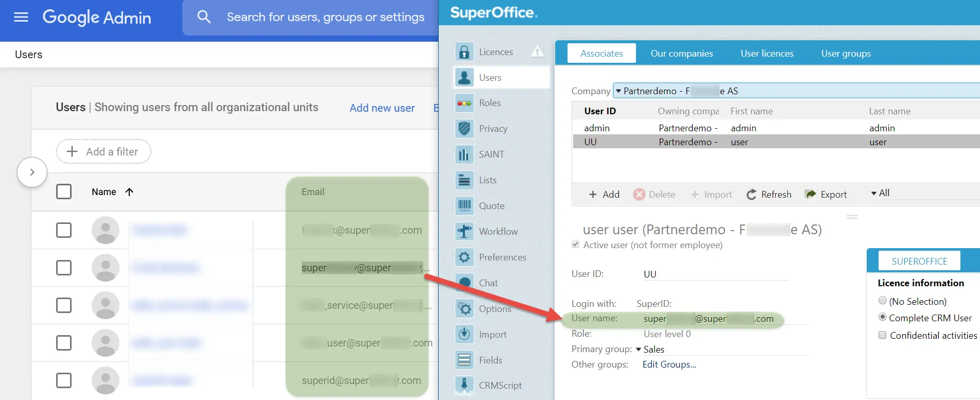The image size is (980, 400).
Task: Open the SAINT chart icon
Action: tap(464, 154)
